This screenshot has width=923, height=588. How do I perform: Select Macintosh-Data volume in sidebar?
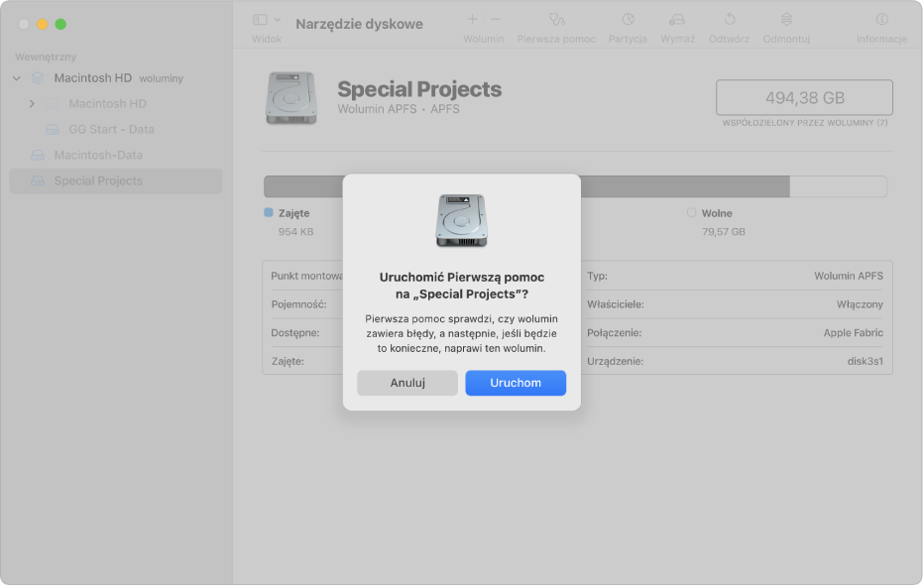coord(98,156)
